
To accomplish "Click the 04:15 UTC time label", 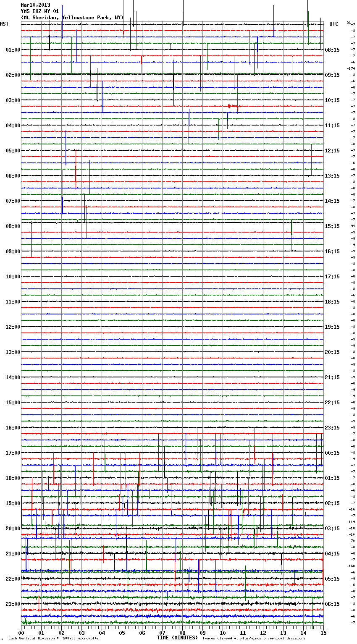I will coord(332,554).
